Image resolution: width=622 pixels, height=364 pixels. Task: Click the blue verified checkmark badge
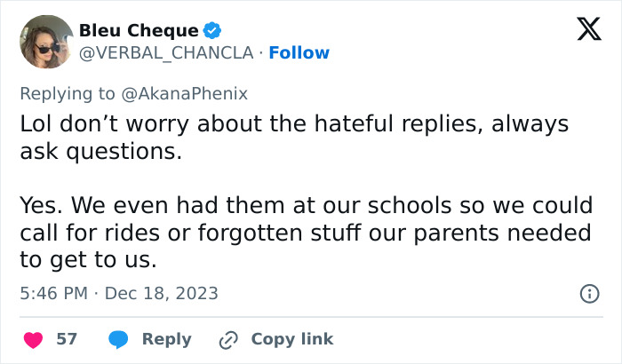(212, 30)
